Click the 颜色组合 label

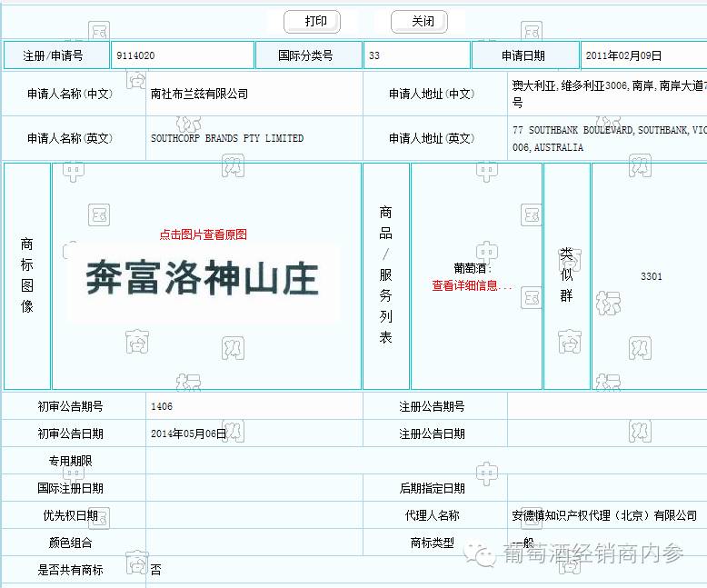(x=70, y=543)
